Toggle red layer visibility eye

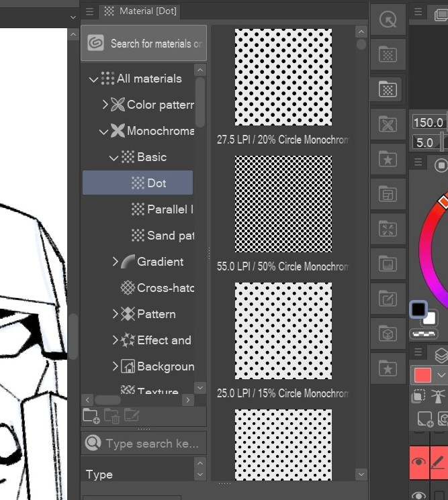(419, 462)
